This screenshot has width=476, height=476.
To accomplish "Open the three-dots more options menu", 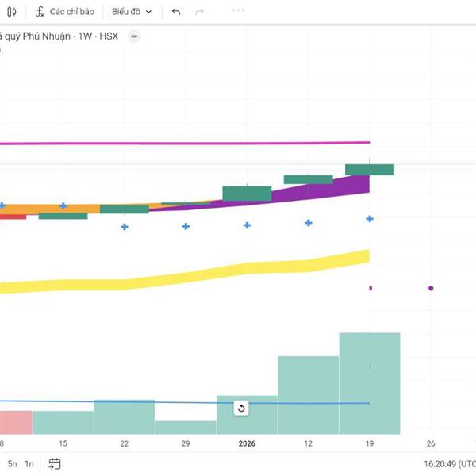I will pyautogui.click(x=238, y=12).
